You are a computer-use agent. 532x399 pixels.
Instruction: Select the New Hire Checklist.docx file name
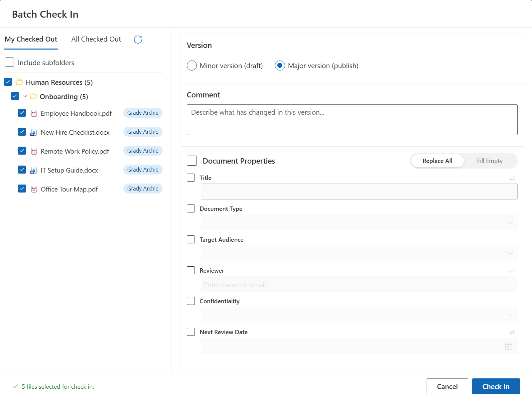point(75,132)
